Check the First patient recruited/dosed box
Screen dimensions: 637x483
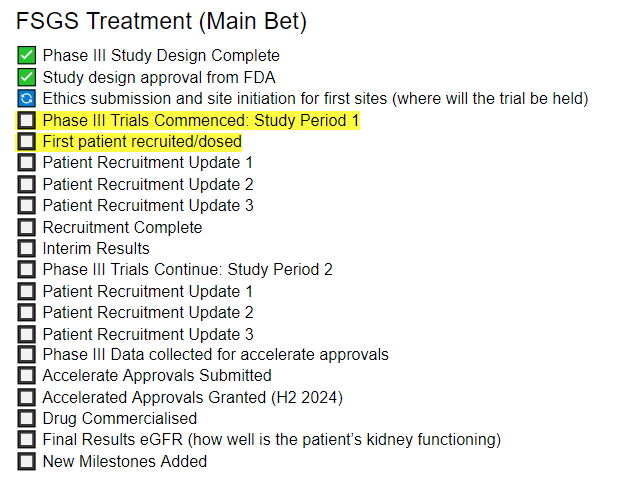(x=26, y=141)
